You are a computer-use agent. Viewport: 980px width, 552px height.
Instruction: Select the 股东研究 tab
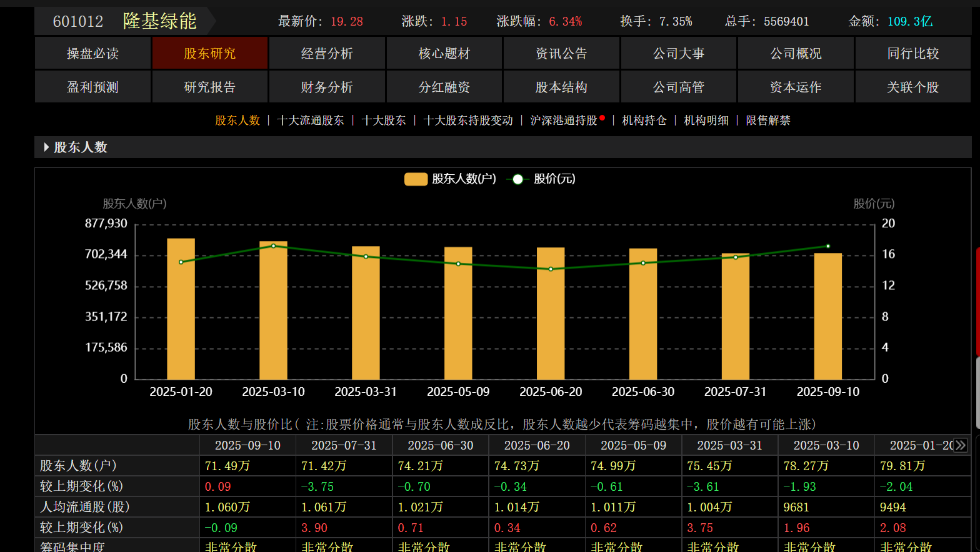210,53
